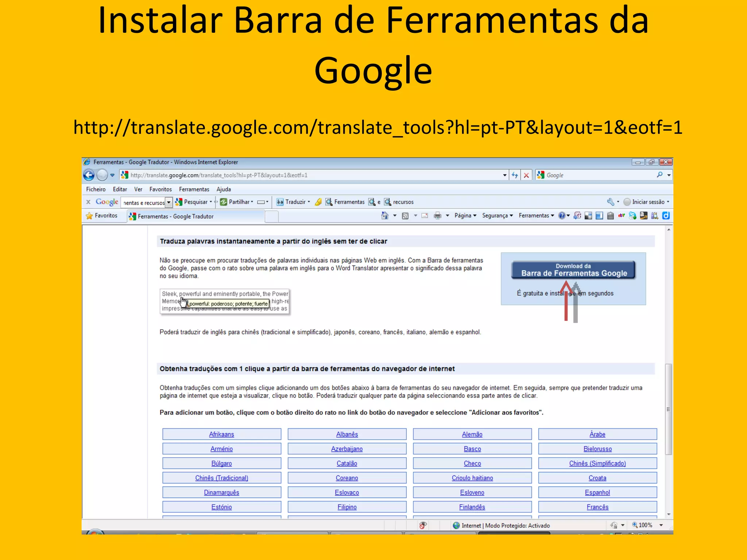Click Iniciar sessão on Google Toolbar
Screen dimensions: 747x560
click(647, 202)
